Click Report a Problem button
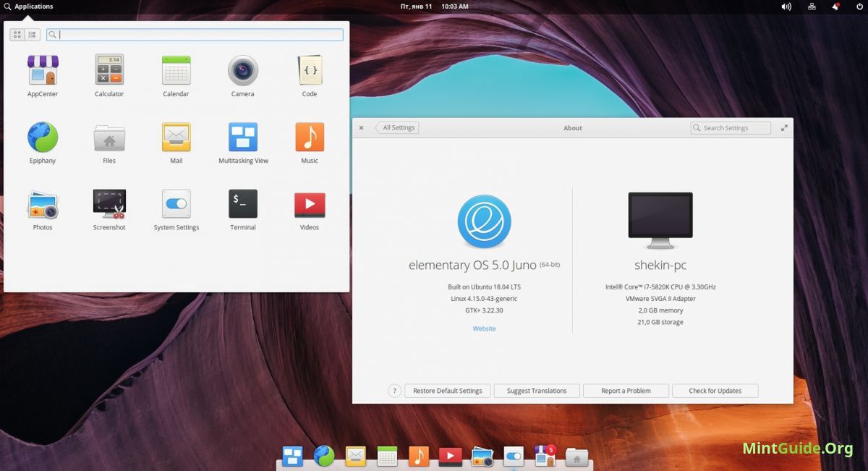The width and height of the screenshot is (868, 471). pos(626,391)
